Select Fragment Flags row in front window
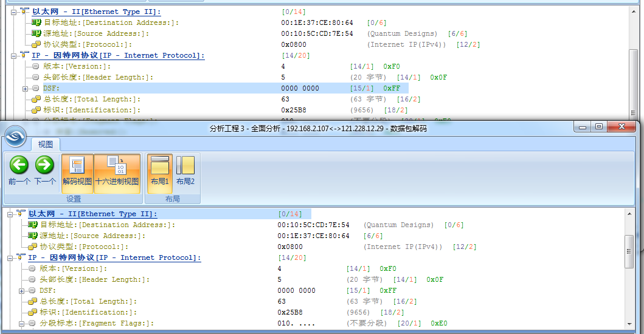This screenshot has width=644, height=334. (x=243, y=323)
